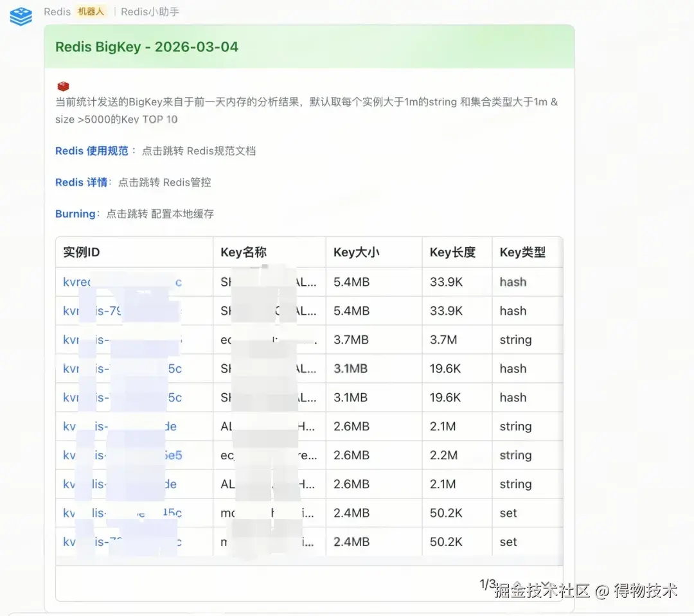Click the Redis 详情 label
This screenshot has height=616, width=694.
[x=82, y=182]
